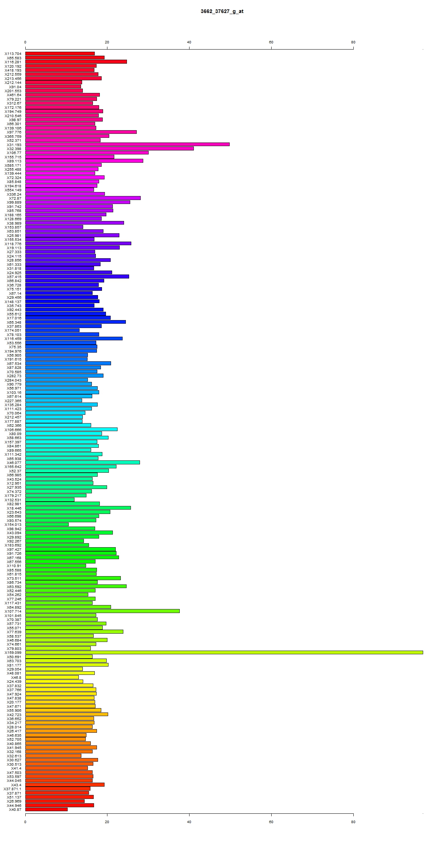Click the X72.87 label
Viewport: 434px width, 868px height.
(x=15, y=198)
